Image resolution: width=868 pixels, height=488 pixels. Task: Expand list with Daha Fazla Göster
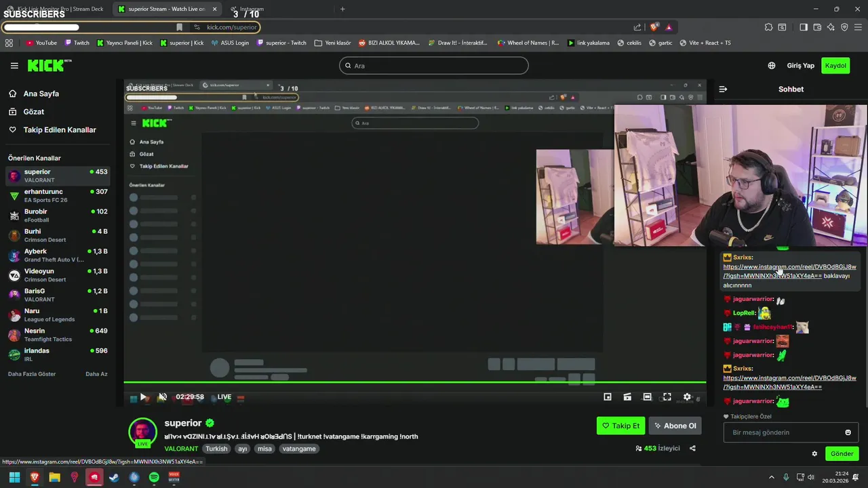pos(32,374)
